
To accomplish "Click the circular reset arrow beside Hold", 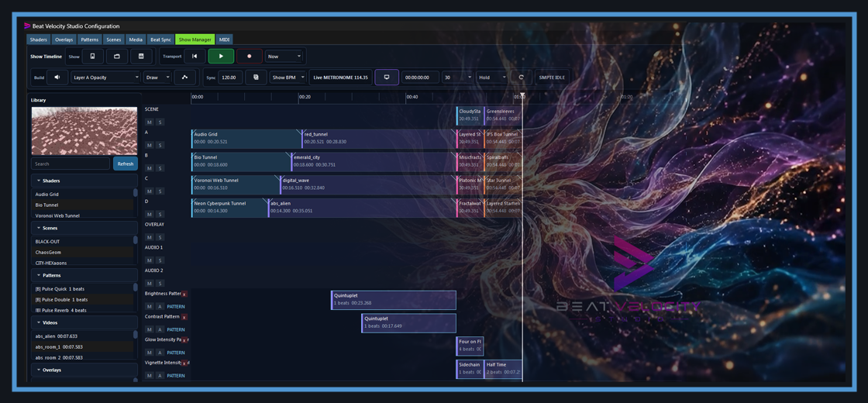I will tap(521, 77).
